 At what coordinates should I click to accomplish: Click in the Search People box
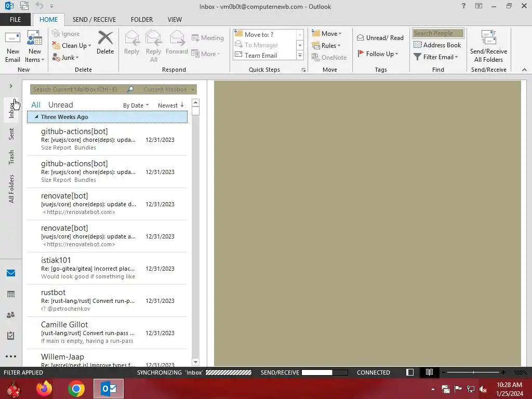click(437, 33)
